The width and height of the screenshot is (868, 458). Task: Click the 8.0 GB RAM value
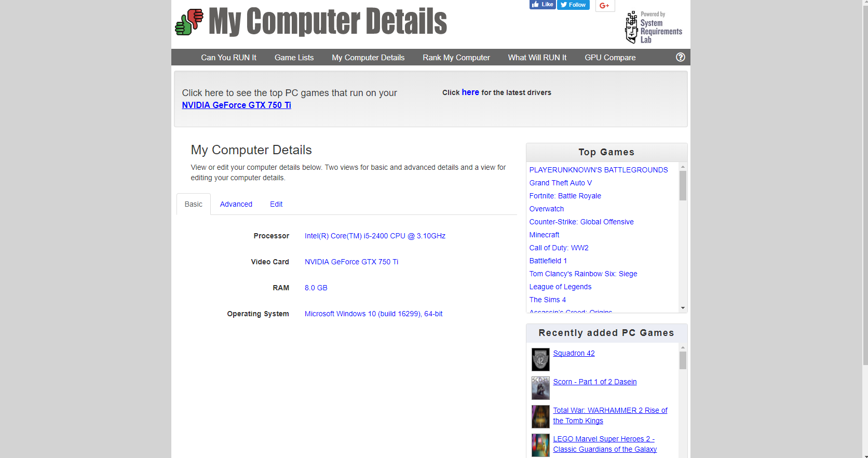[316, 288]
